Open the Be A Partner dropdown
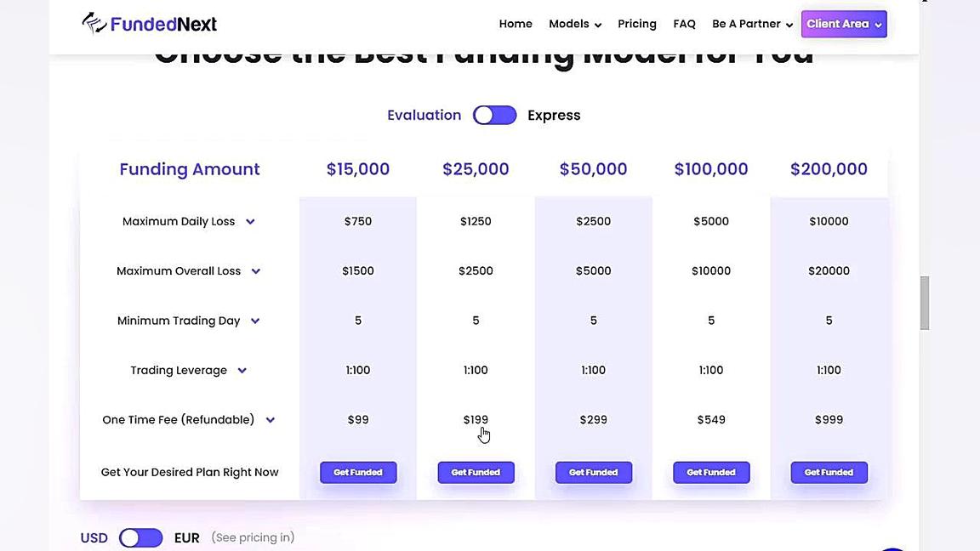 pyautogui.click(x=752, y=24)
